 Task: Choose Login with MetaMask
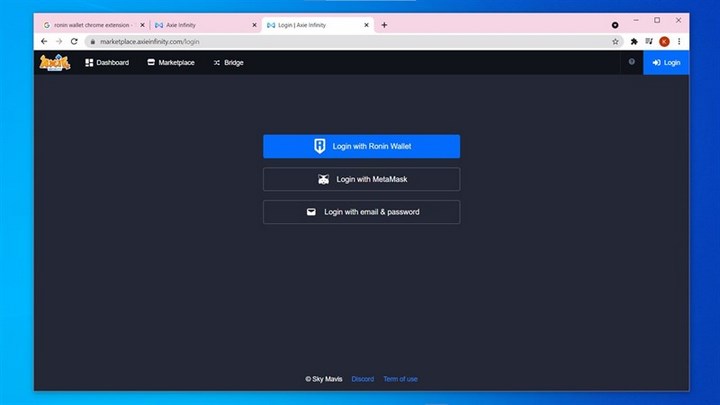coord(361,179)
